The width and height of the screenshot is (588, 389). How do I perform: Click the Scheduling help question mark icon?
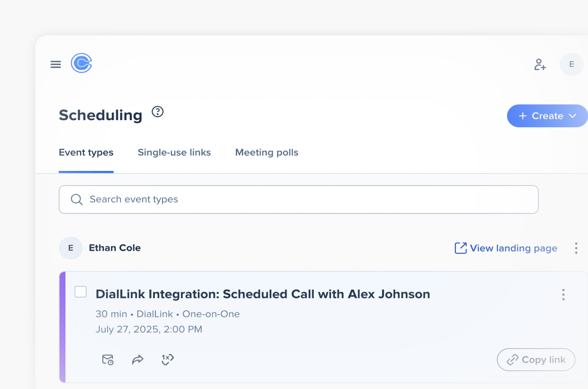pos(157,112)
